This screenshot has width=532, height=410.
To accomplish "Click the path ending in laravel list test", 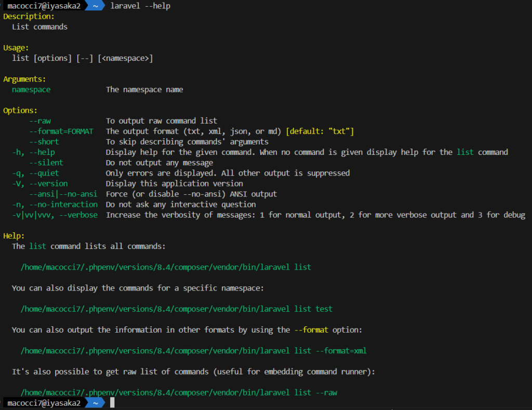I will point(176,309).
